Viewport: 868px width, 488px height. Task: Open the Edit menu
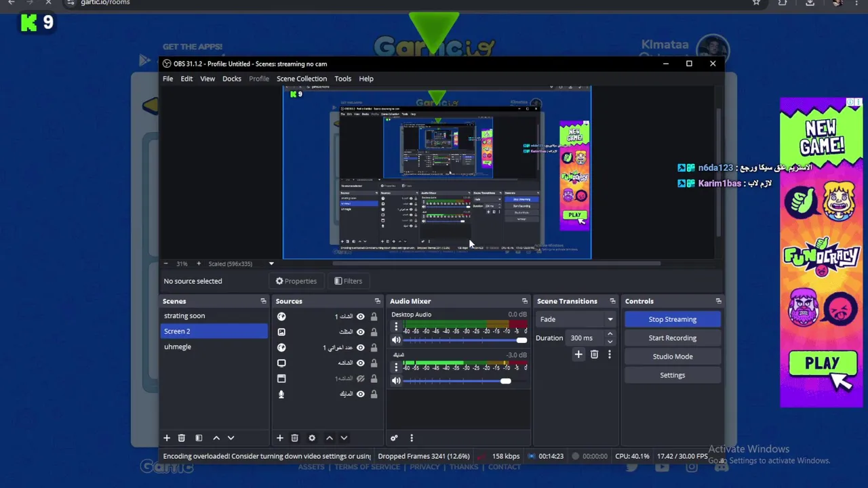[186, 79]
